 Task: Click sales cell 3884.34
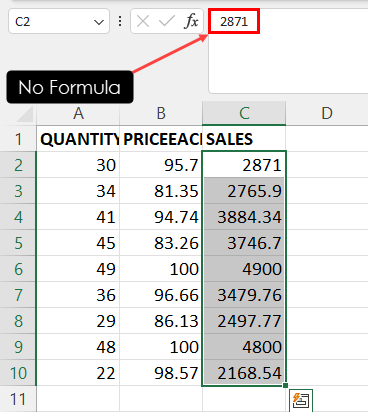(x=244, y=217)
